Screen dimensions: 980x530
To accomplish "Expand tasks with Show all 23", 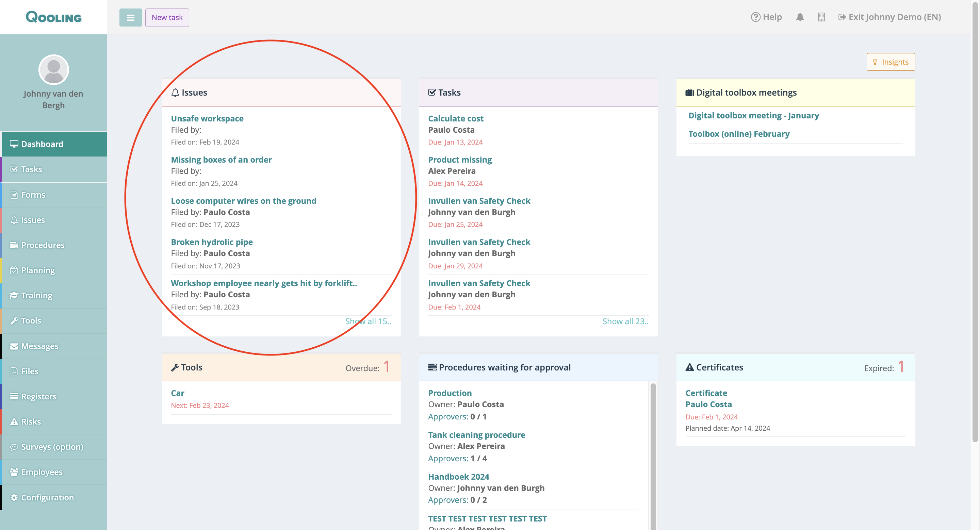I will point(625,321).
